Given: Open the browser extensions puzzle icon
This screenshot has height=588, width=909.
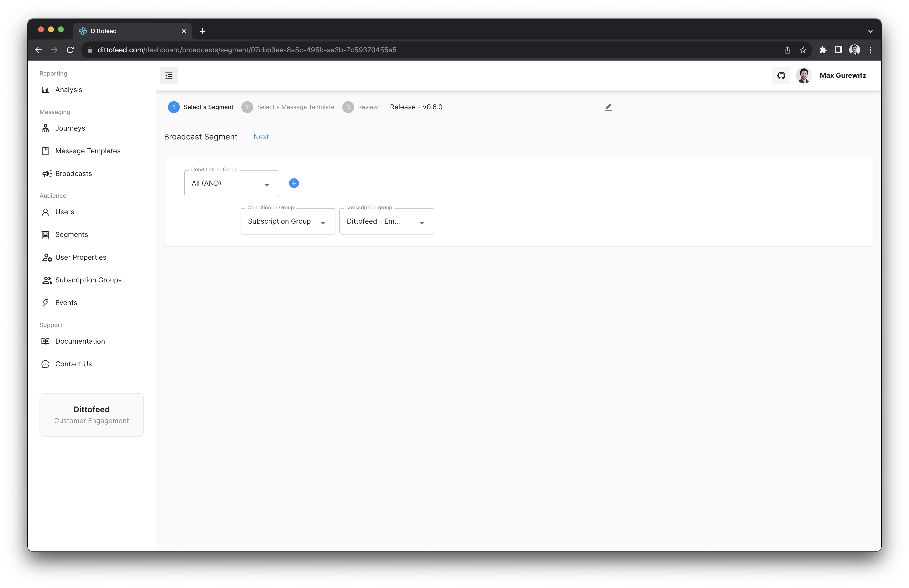Looking at the screenshot, I should (x=823, y=50).
